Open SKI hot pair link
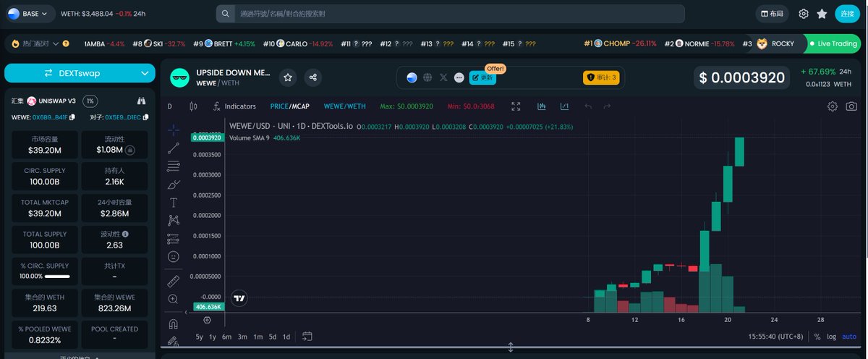868x359 pixels. [158, 43]
